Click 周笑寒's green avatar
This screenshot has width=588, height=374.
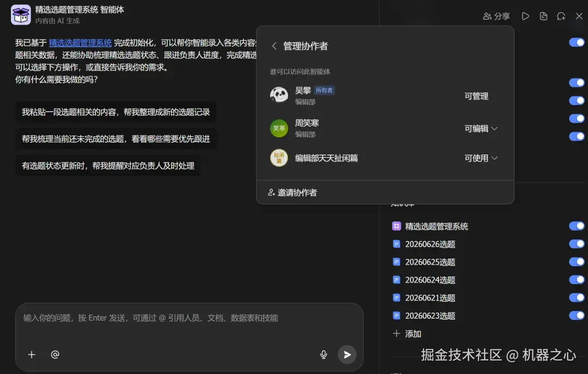(279, 128)
